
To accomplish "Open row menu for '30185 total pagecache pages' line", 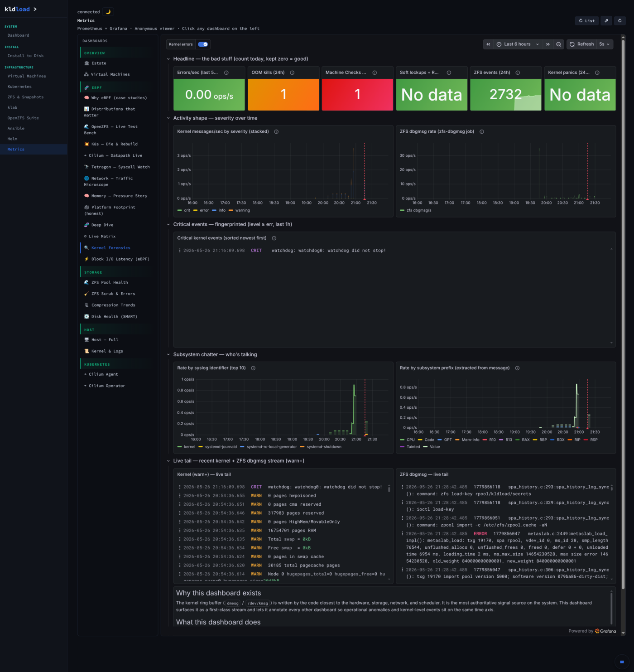I will click(180, 566).
